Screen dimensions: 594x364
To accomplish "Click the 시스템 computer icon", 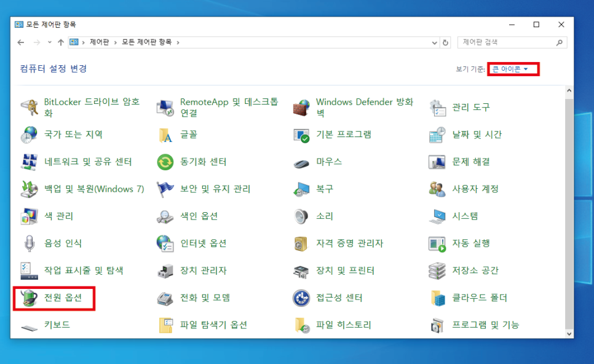I will pos(437,216).
